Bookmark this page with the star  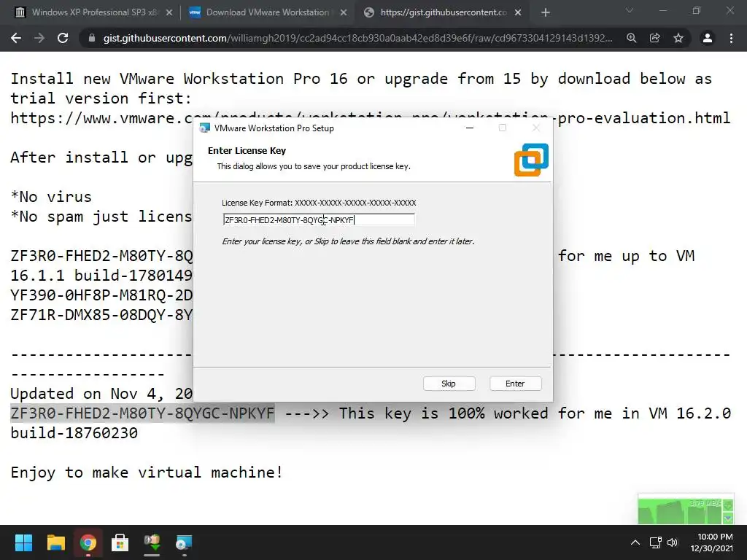pos(678,38)
